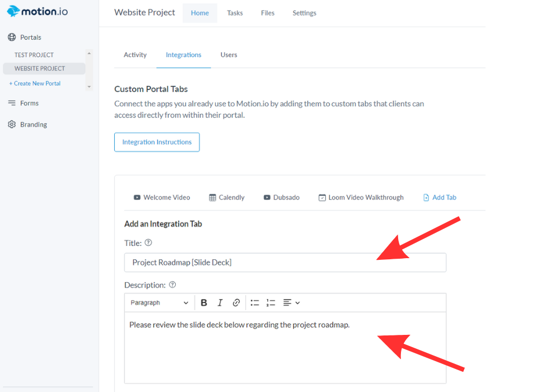Click the Integration Instructions button
The image size is (560, 392).
[157, 142]
